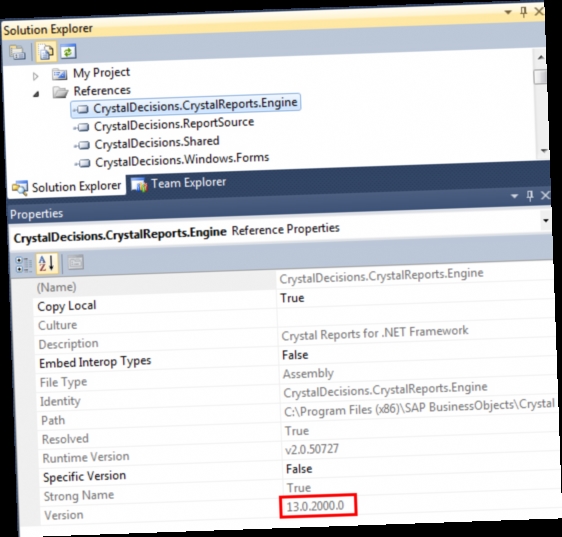
Task: Click the Properties icon in Solution Explorer toolbar
Action: click(17, 53)
